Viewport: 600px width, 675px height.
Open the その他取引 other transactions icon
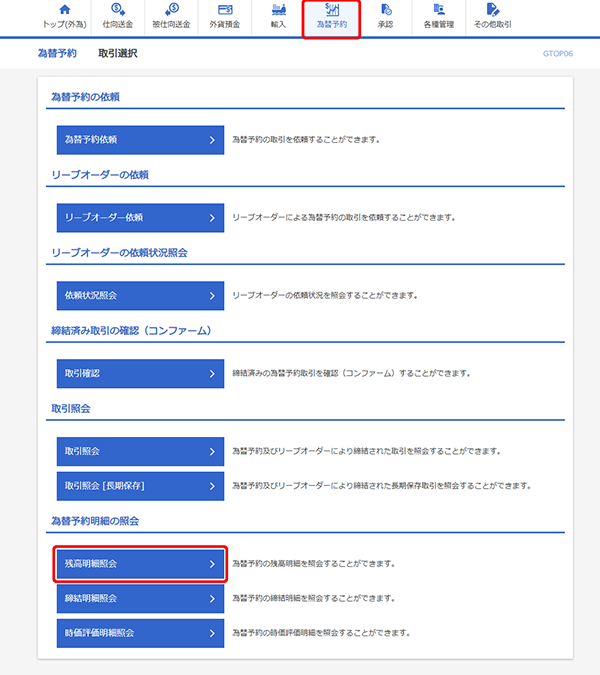click(x=492, y=9)
